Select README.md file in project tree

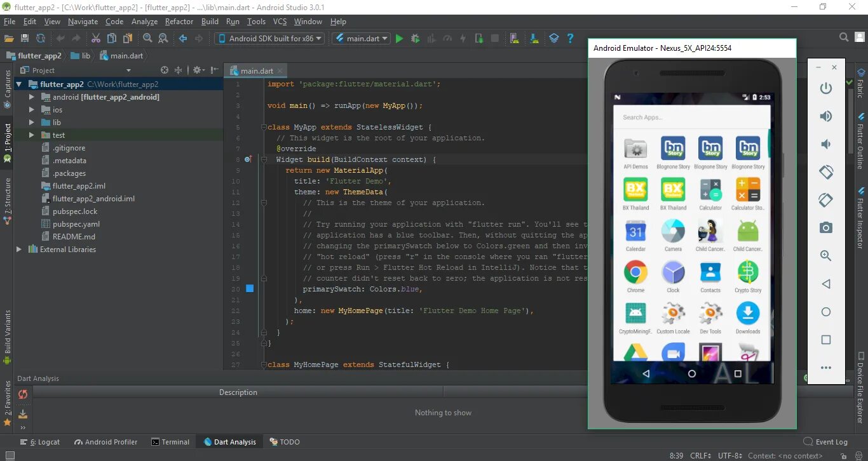(74, 237)
